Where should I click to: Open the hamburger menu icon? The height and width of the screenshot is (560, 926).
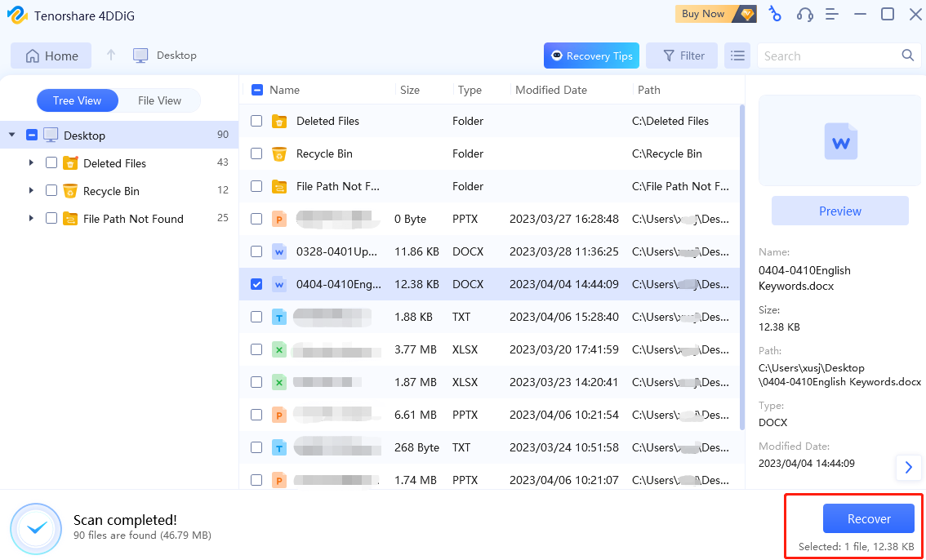click(x=832, y=14)
